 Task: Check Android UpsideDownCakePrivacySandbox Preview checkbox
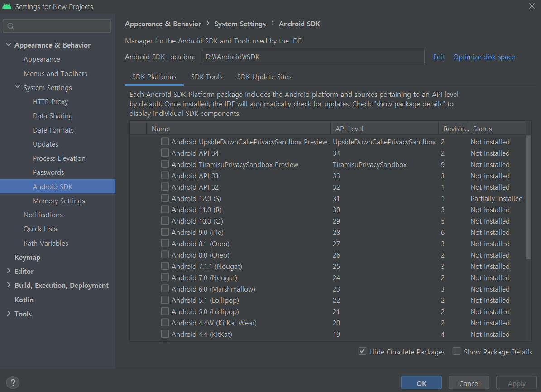point(165,142)
